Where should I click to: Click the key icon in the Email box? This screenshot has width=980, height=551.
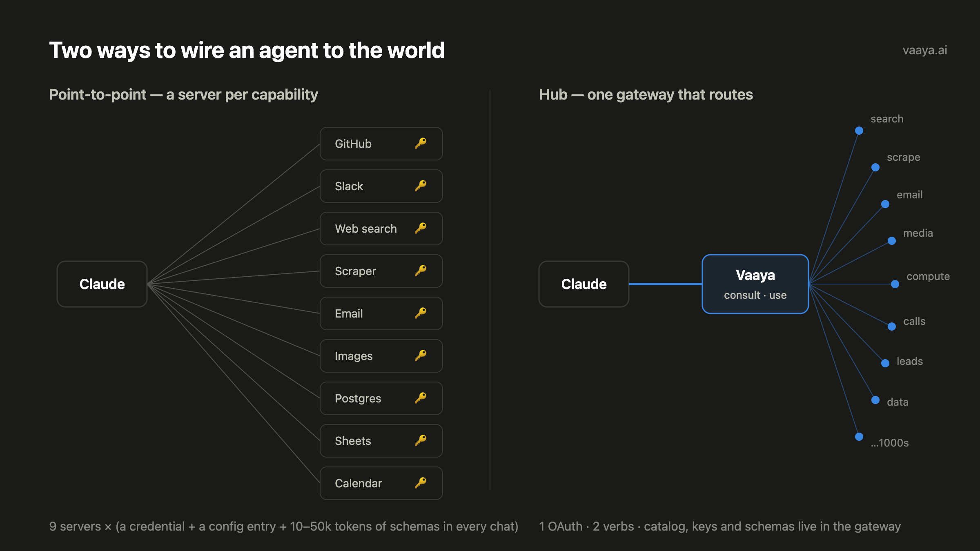coord(421,313)
